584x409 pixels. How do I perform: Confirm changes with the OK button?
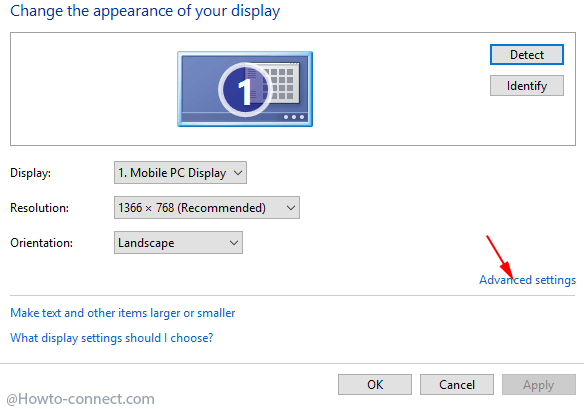coord(375,384)
